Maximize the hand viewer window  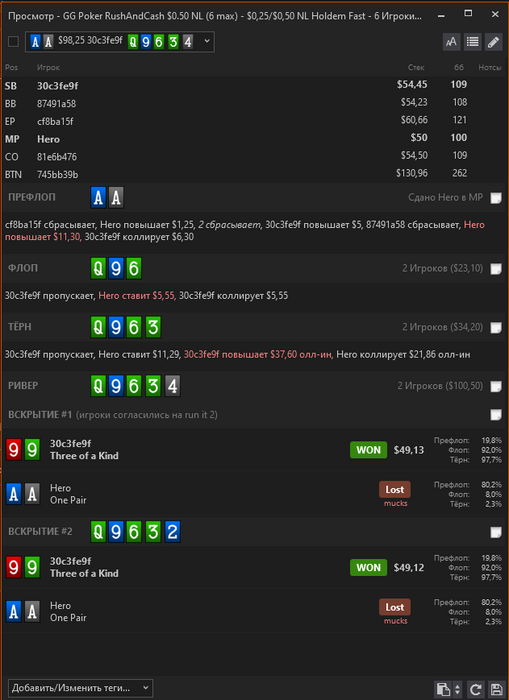(x=468, y=14)
